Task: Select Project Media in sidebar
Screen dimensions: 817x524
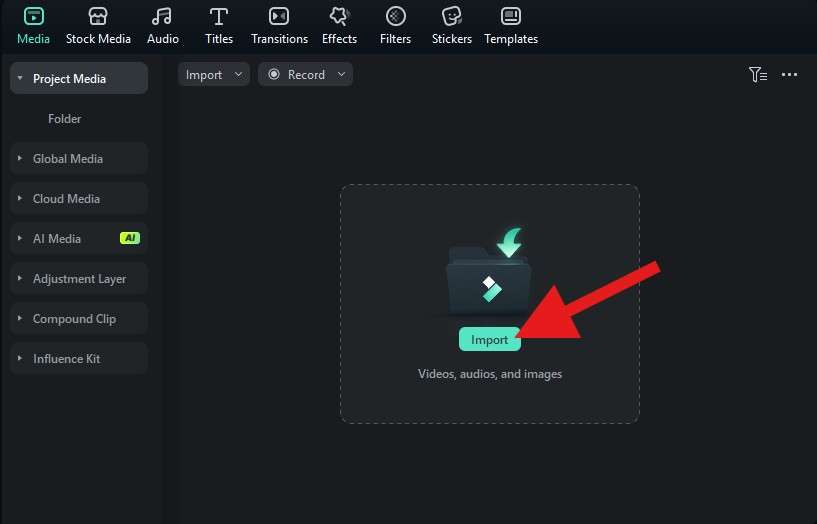Action: 79,78
